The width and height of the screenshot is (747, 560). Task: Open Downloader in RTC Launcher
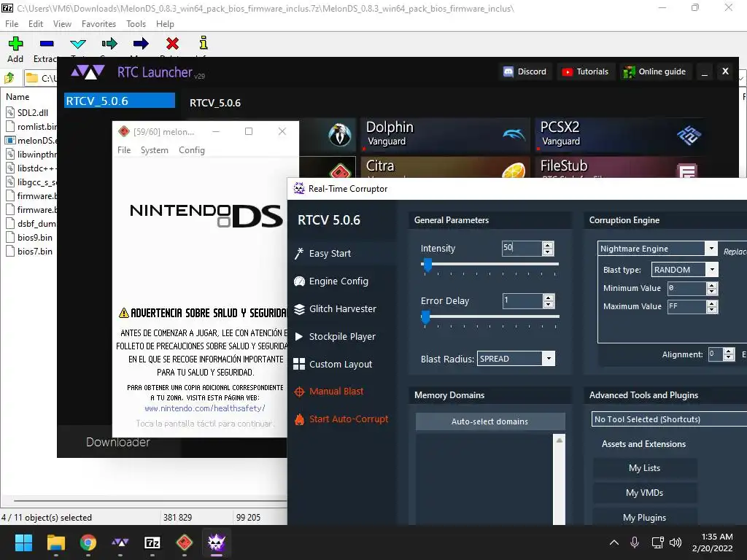click(x=118, y=442)
